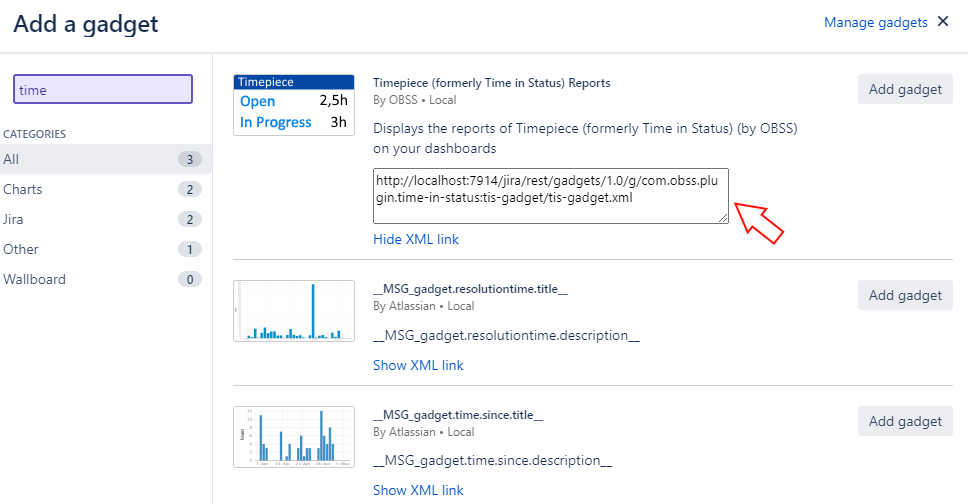
Task: Add the Timepiece Reports gadget
Action: point(905,89)
